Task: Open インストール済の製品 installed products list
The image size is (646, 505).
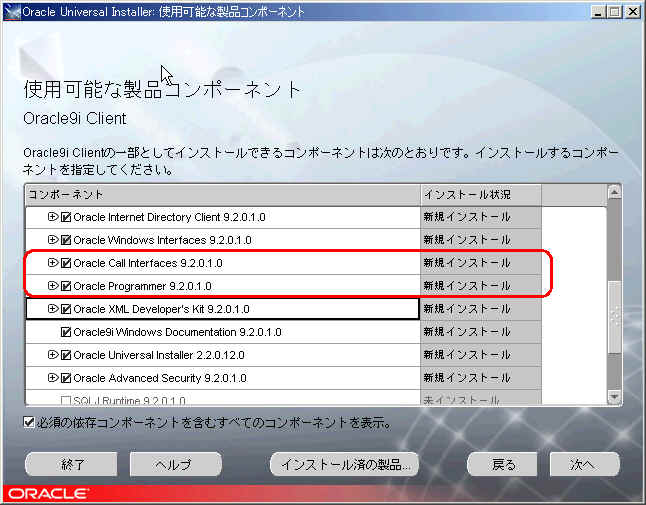Action: (345, 464)
